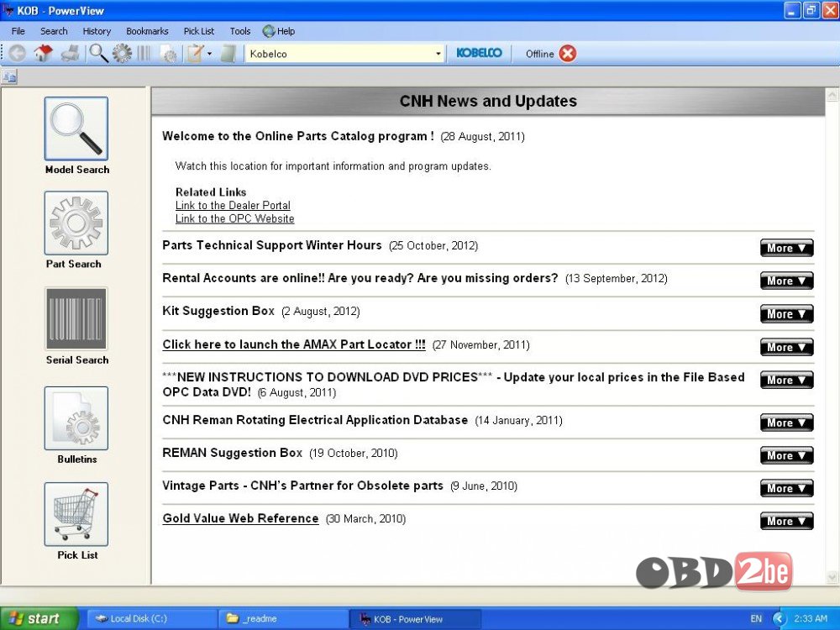840x630 pixels.
Task: Click the Parts Technical Support Winter Hours headline
Action: tap(272, 245)
